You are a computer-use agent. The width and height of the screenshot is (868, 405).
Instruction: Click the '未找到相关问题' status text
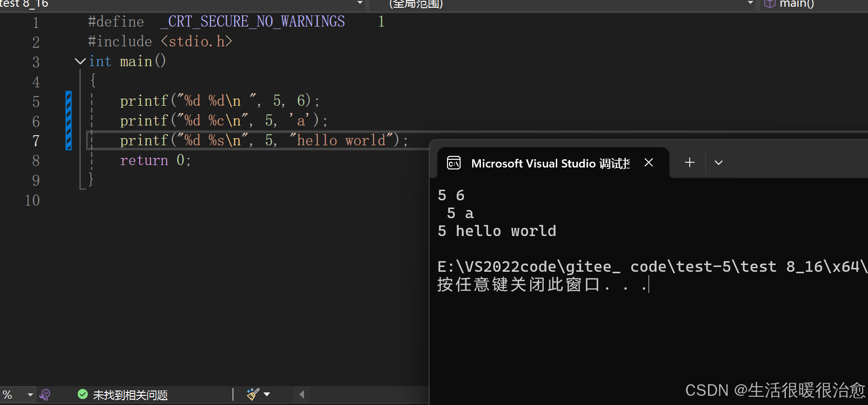(130, 395)
